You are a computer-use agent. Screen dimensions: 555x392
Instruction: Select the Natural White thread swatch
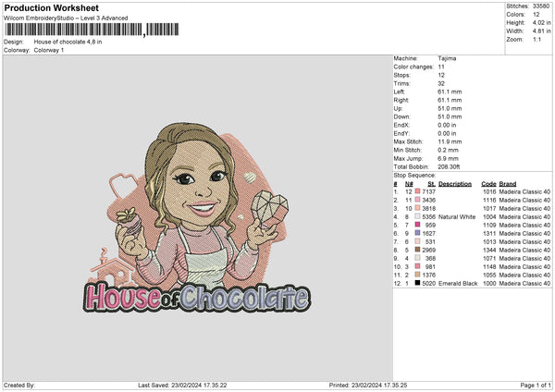[418, 216]
